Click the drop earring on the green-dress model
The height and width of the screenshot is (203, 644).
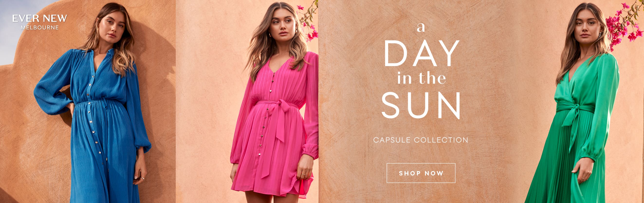(x=600, y=35)
